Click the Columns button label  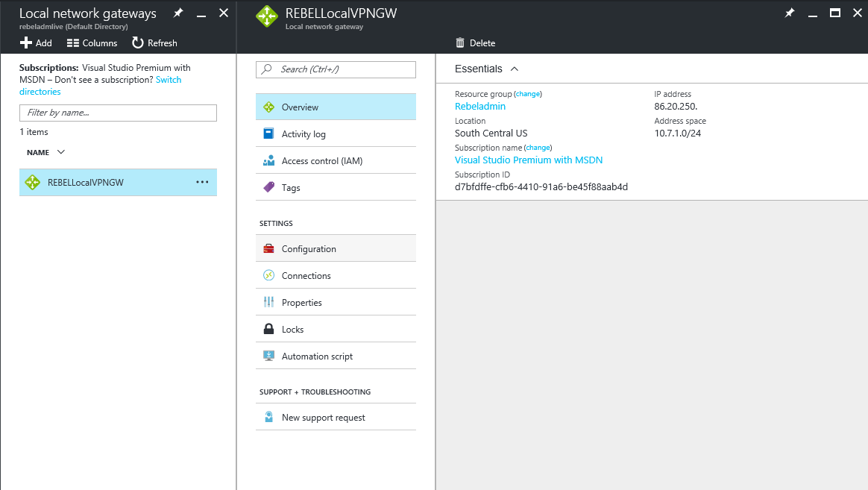click(x=100, y=43)
